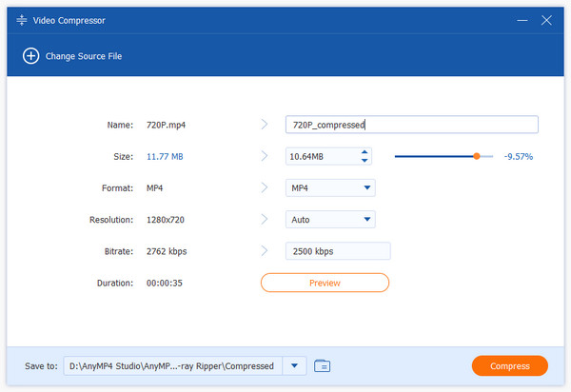Screen dimensions: 571x392
Task: Expand the Save to path dropdown
Action: tap(294, 365)
